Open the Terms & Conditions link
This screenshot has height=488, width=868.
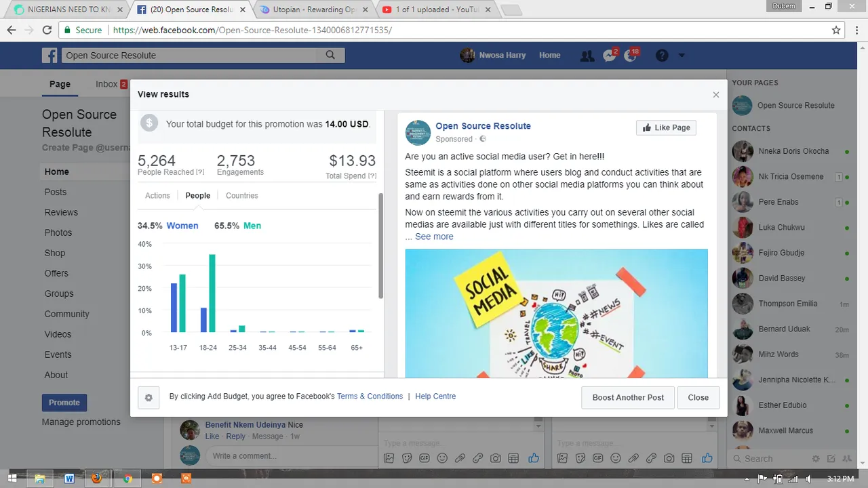tap(370, 396)
